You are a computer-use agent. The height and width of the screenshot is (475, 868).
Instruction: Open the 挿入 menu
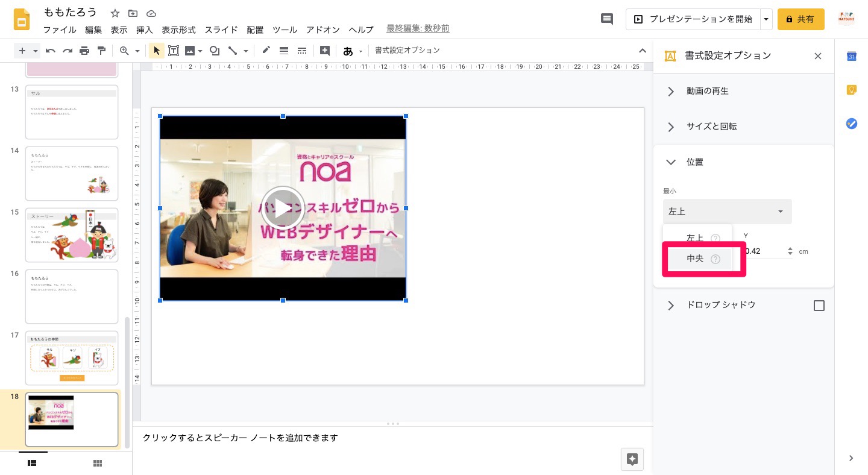145,30
